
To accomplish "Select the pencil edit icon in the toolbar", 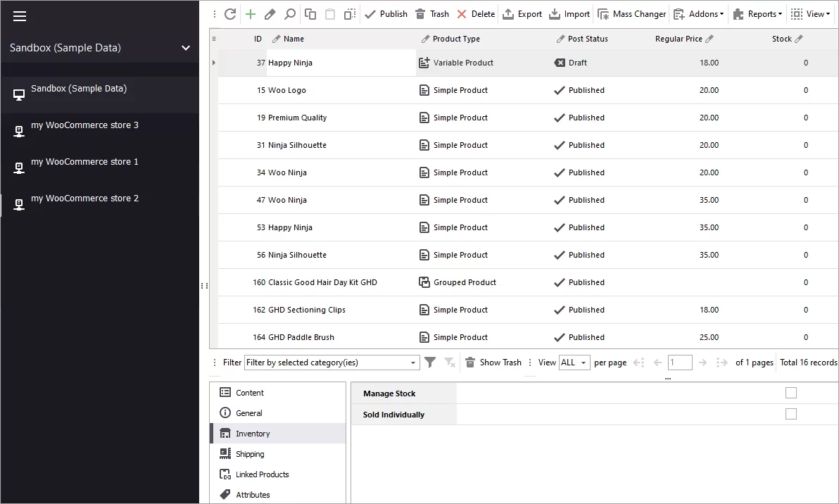I will [270, 13].
